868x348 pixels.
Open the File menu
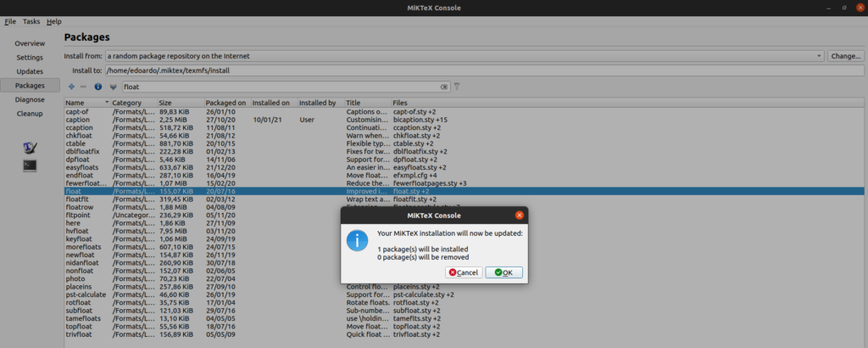tap(10, 21)
